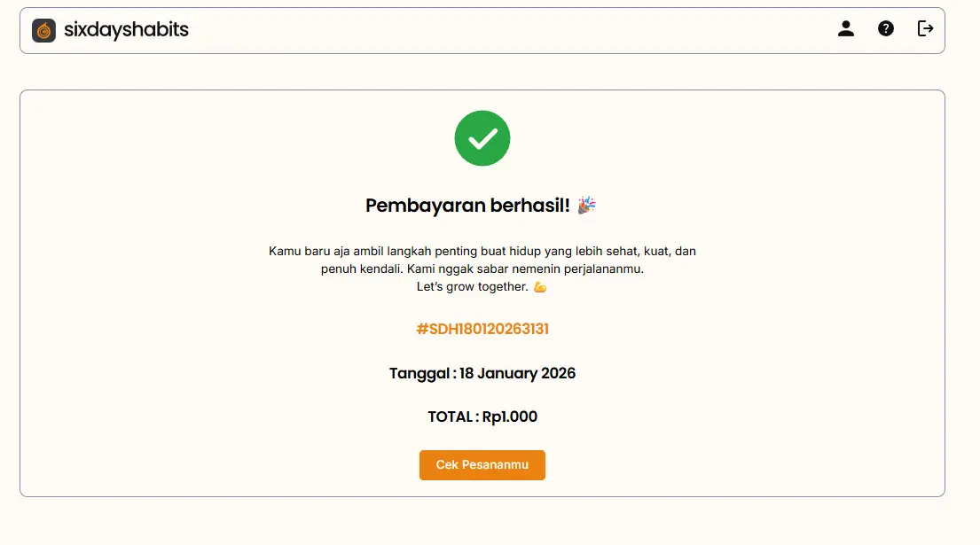Image resolution: width=980 pixels, height=545 pixels.
Task: Click the 18 January 2026 date
Action: [517, 373]
